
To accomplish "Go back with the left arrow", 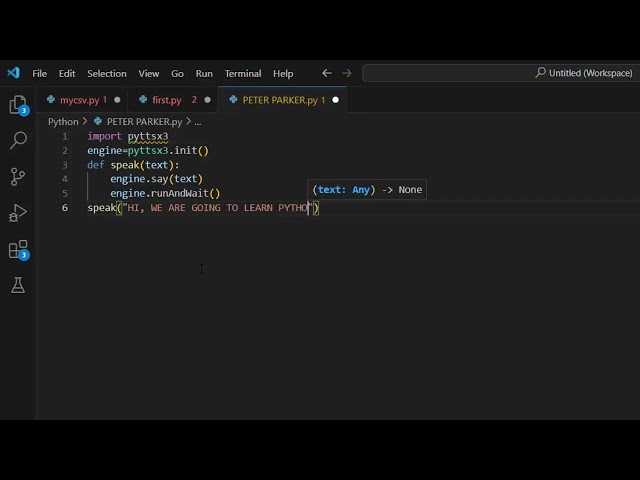I will click(x=327, y=73).
